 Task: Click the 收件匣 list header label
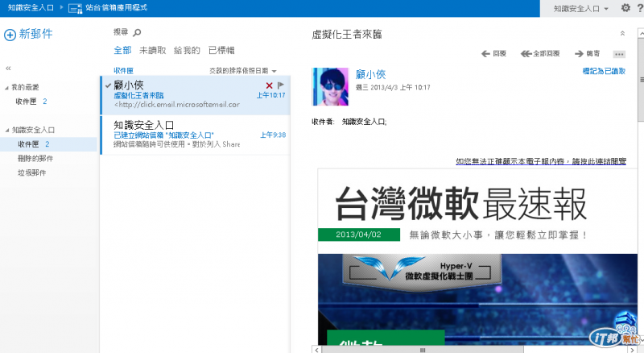pos(123,71)
